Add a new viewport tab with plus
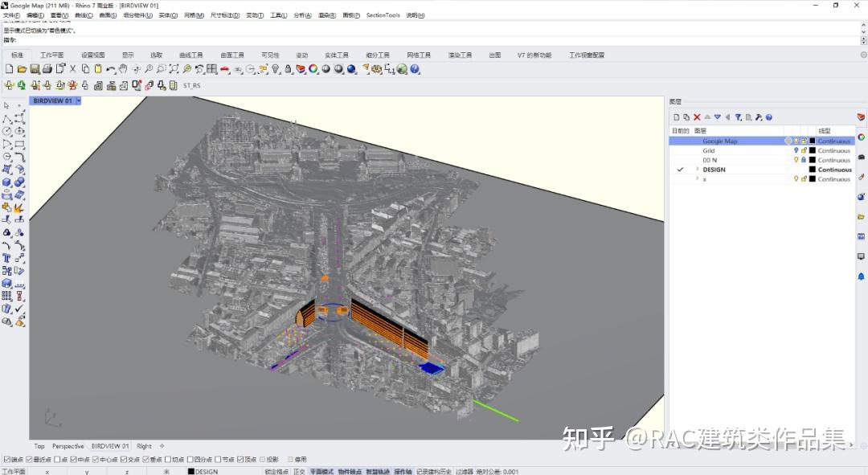Image resolution: width=868 pixels, height=475 pixels. coord(162,446)
